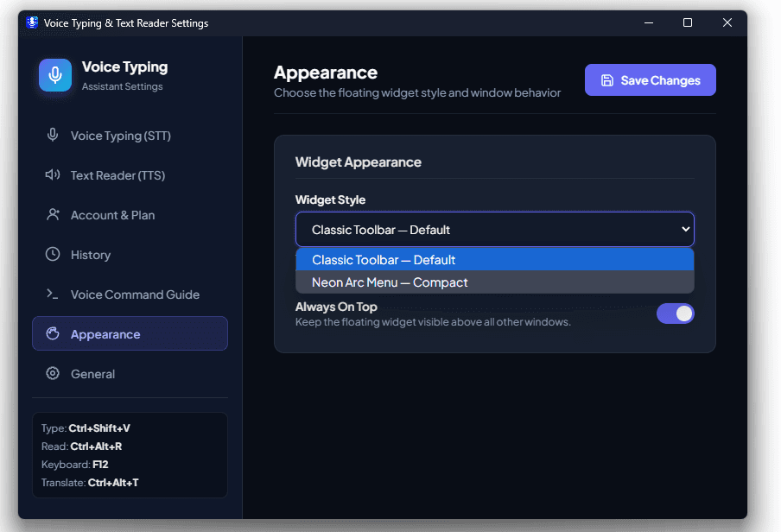Click the app icon in the title bar
This screenshot has width=781, height=532.
[32, 22]
